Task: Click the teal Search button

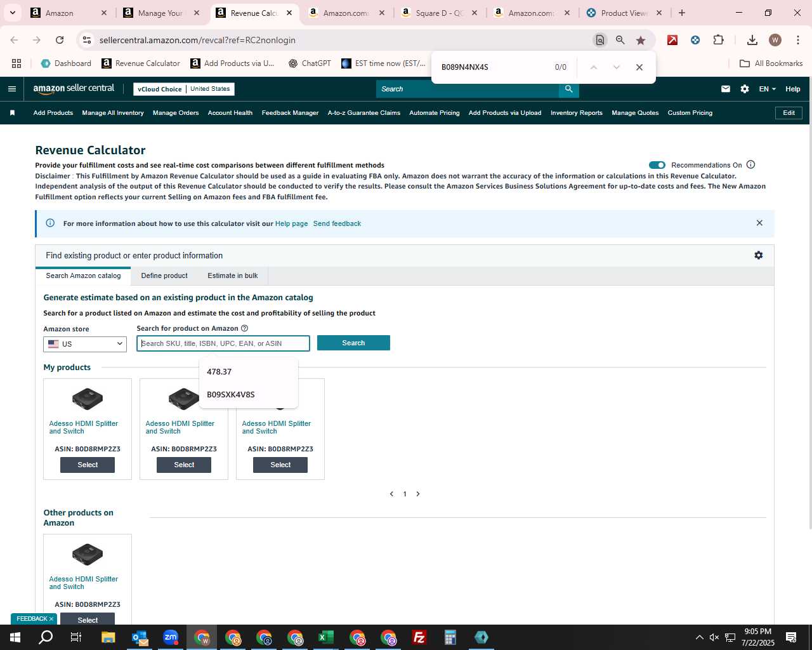Action: 353,343
